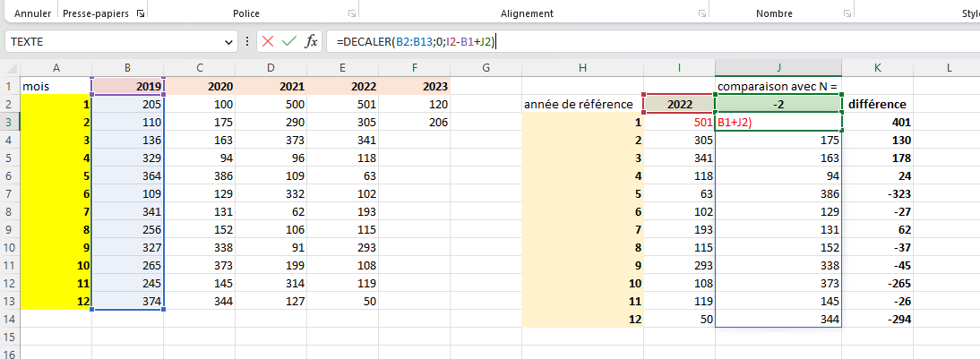Confirm the formula with the checkmark icon
980x359 pixels.
(x=288, y=41)
